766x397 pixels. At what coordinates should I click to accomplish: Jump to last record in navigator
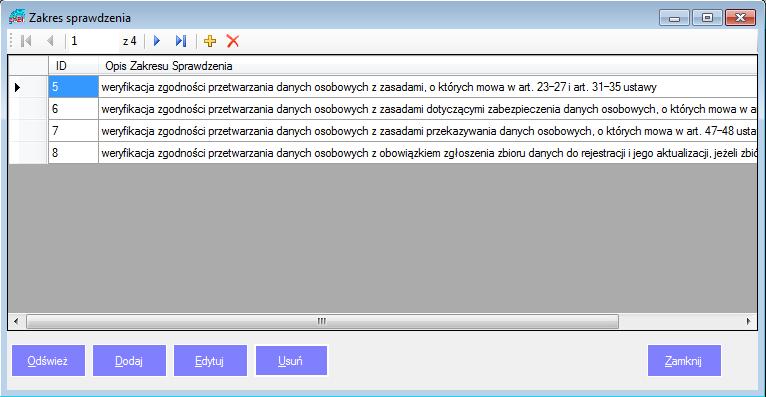pyautogui.click(x=181, y=41)
